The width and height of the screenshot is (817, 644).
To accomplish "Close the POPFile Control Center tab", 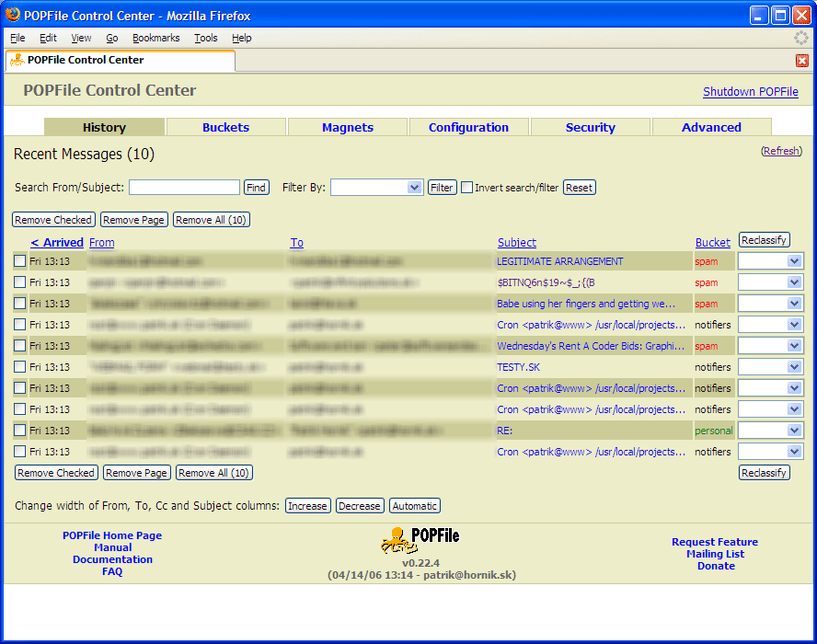I will point(802,61).
